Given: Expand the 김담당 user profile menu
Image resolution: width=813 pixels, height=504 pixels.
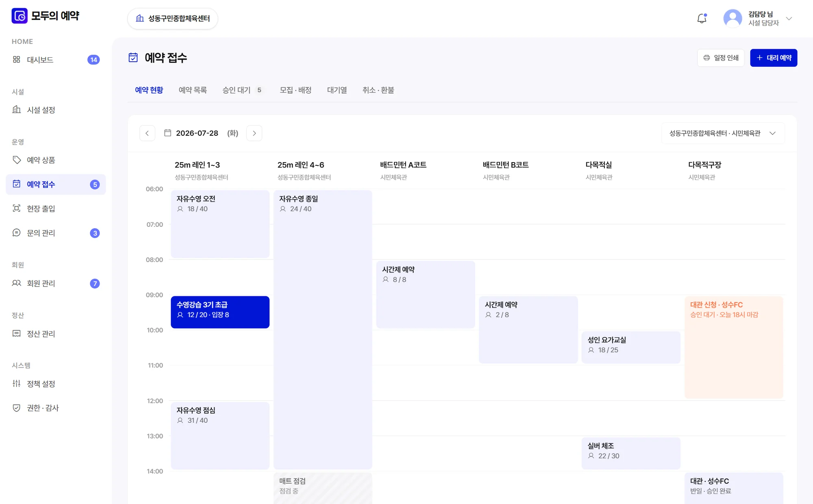Looking at the screenshot, I should click(758, 18).
